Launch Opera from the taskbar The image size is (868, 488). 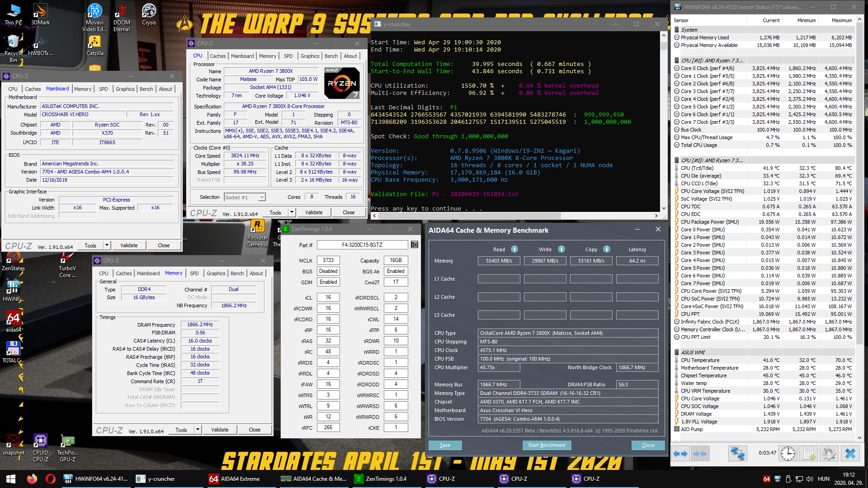click(x=50, y=479)
